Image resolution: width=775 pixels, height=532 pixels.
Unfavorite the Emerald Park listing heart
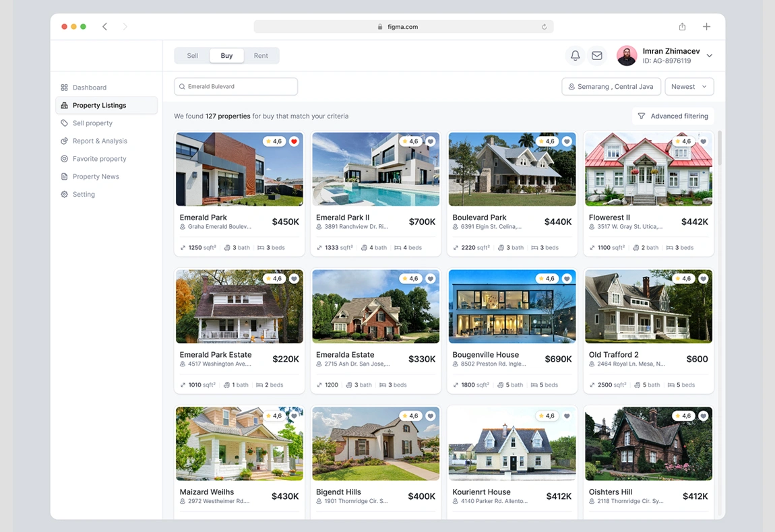pos(294,141)
